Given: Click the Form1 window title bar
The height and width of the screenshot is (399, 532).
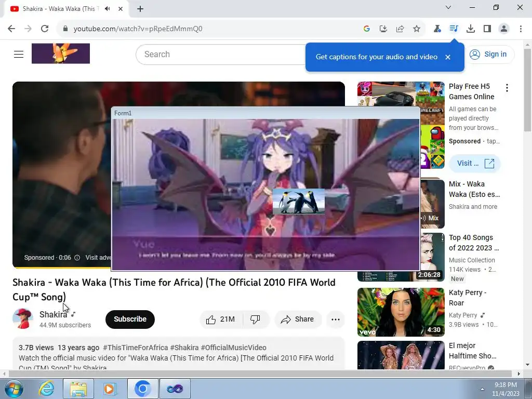Looking at the screenshot, I should point(265,113).
